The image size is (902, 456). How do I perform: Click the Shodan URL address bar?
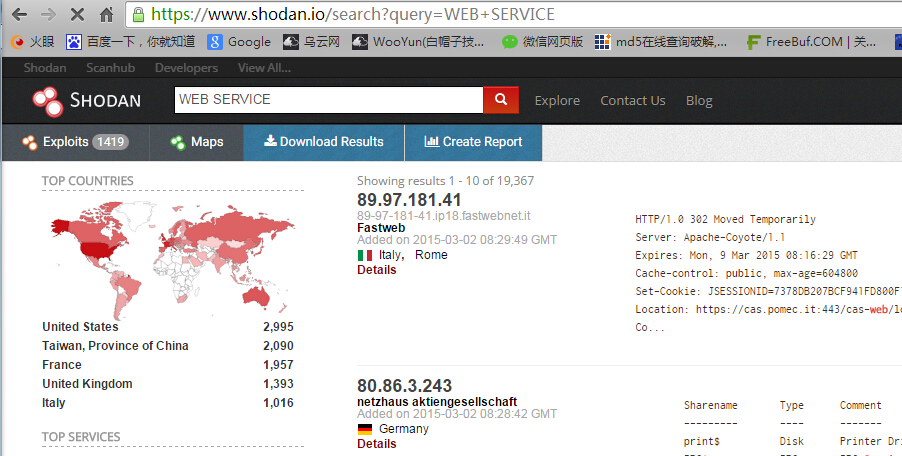point(512,14)
